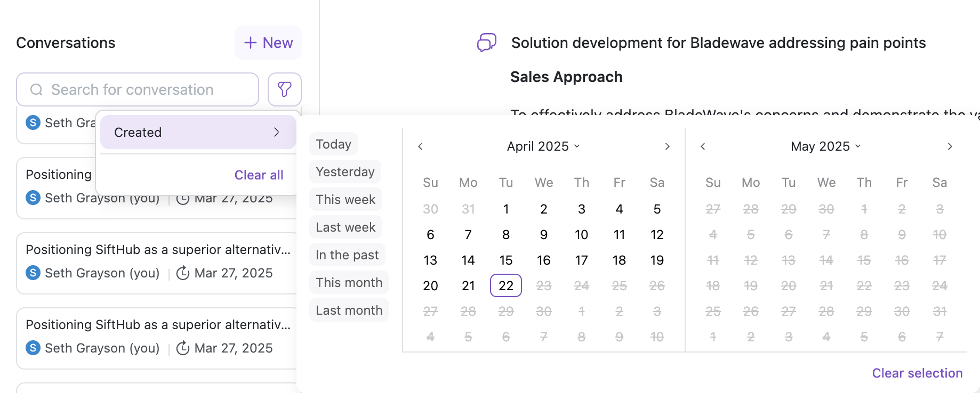This screenshot has width=980, height=393.
Task: Go to next month in April calendar
Action: tap(667, 146)
